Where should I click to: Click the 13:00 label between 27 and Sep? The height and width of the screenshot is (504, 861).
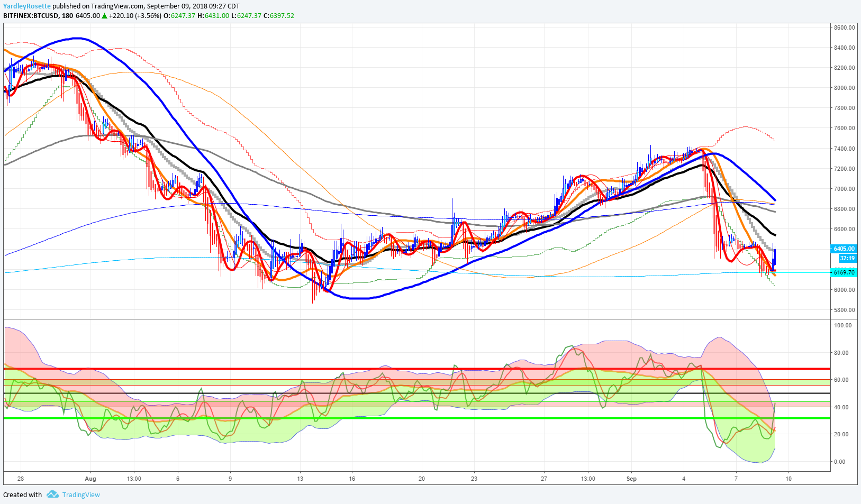(x=588, y=479)
